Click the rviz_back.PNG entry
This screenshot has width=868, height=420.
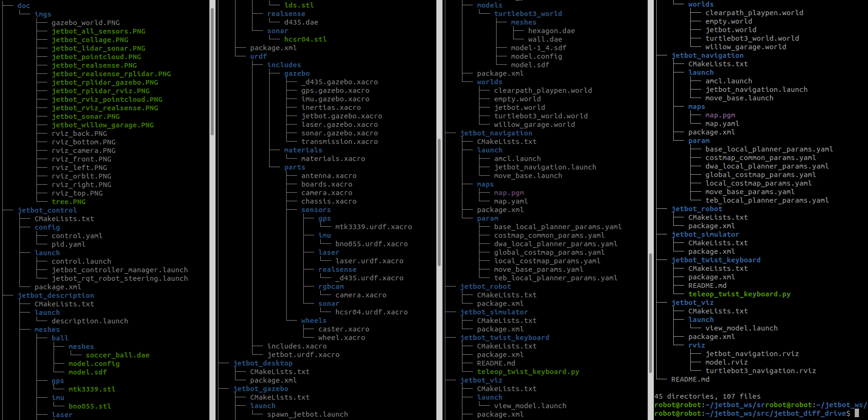click(79, 134)
